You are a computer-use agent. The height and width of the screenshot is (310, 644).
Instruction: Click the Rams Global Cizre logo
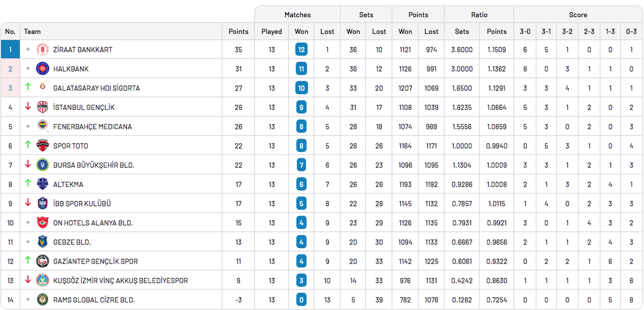click(x=43, y=300)
